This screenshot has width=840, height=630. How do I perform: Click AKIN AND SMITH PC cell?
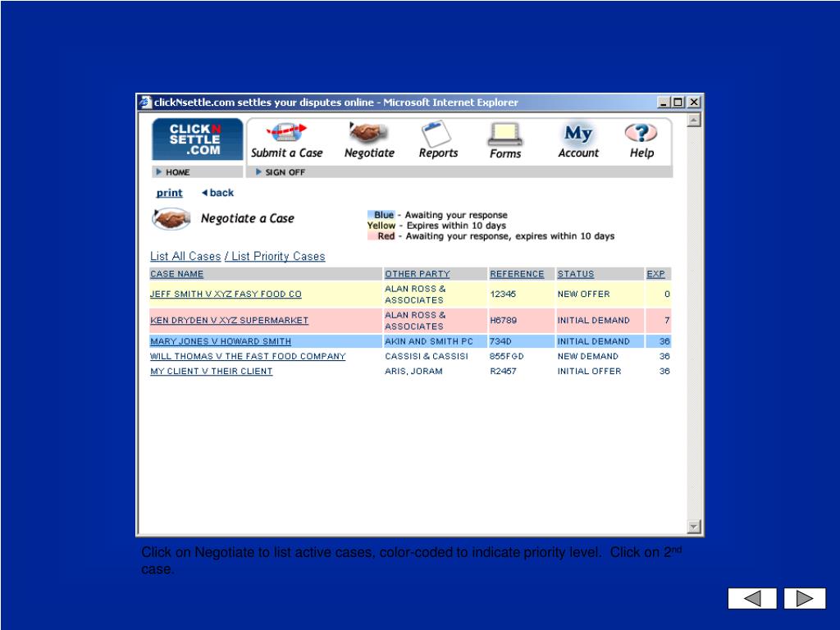[x=428, y=341]
